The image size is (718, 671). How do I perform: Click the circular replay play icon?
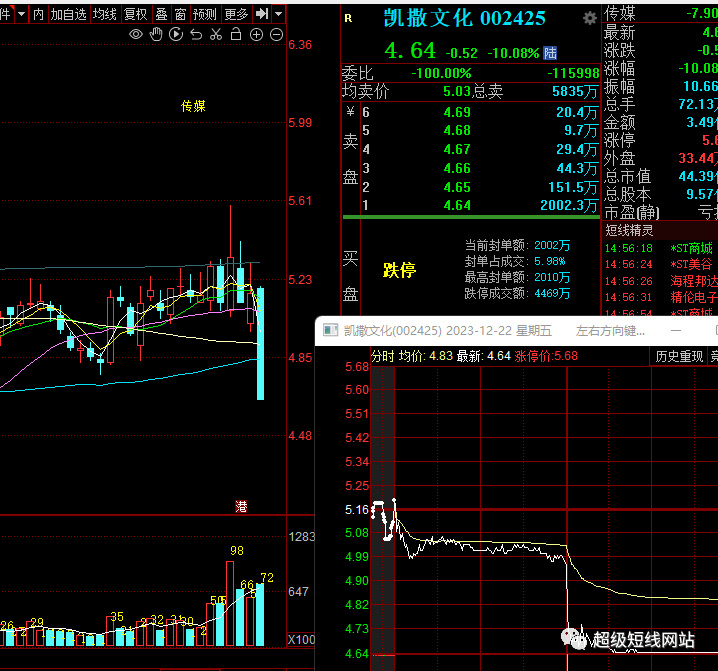coord(176,34)
